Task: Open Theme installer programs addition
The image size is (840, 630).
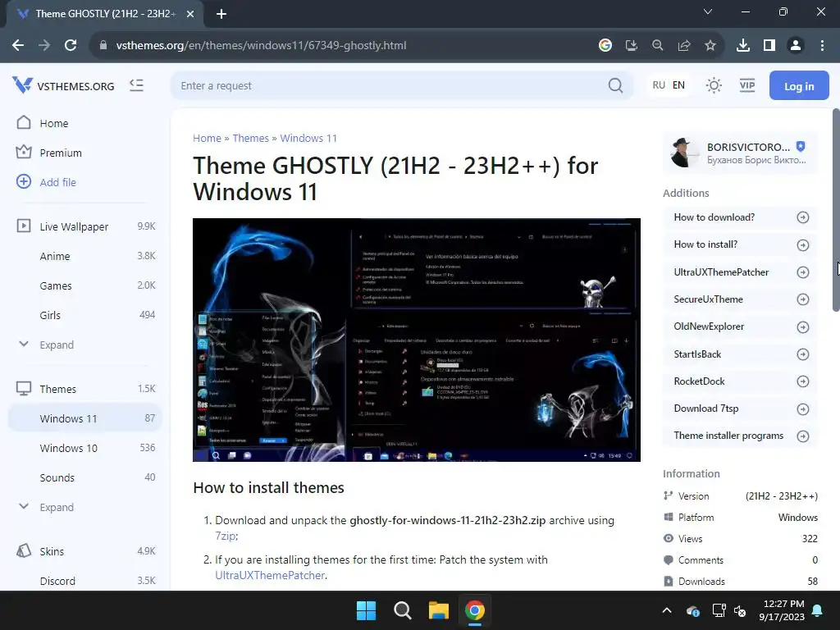Action: [x=740, y=436]
